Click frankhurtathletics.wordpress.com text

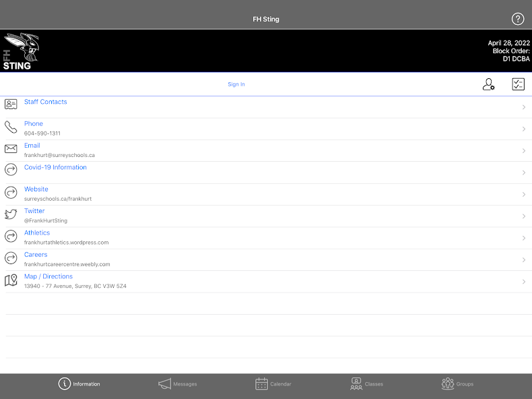(66, 243)
